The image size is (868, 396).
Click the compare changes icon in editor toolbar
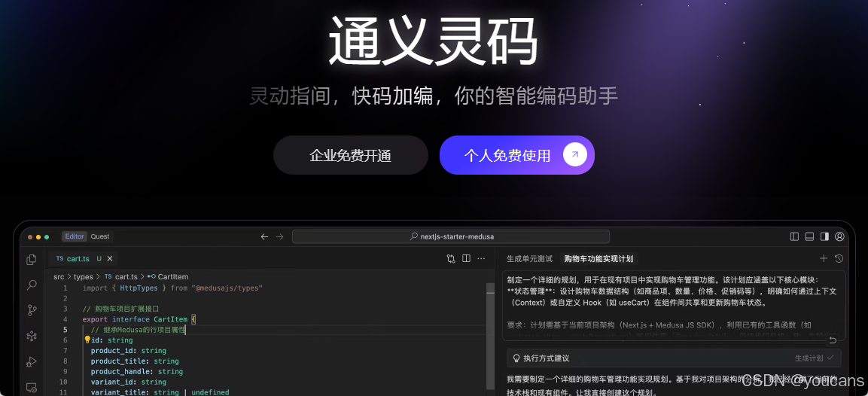[x=451, y=259]
